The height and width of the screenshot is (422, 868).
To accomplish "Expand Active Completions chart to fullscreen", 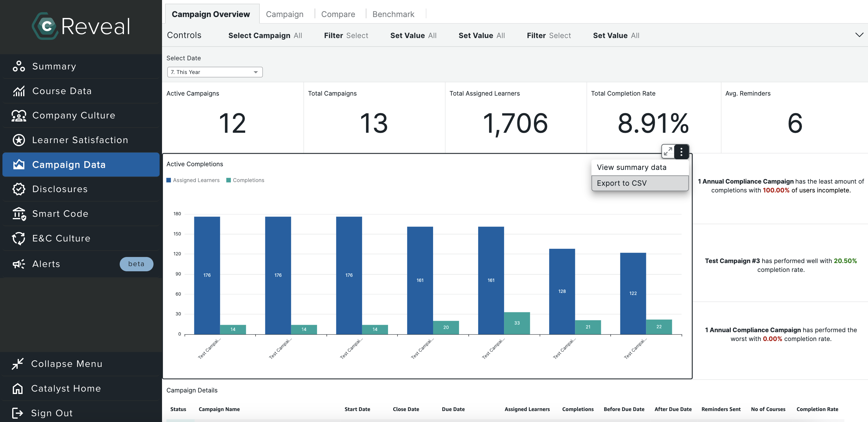I will (x=668, y=152).
